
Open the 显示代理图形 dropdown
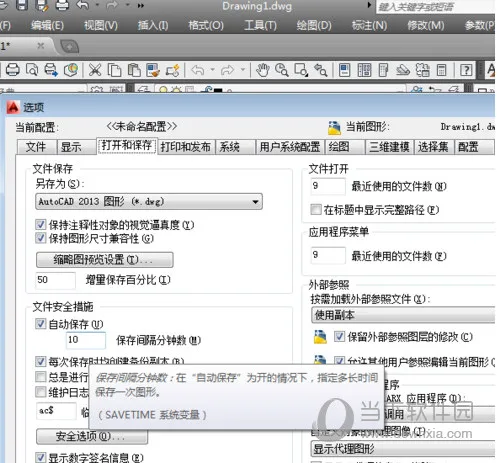click(x=403, y=449)
